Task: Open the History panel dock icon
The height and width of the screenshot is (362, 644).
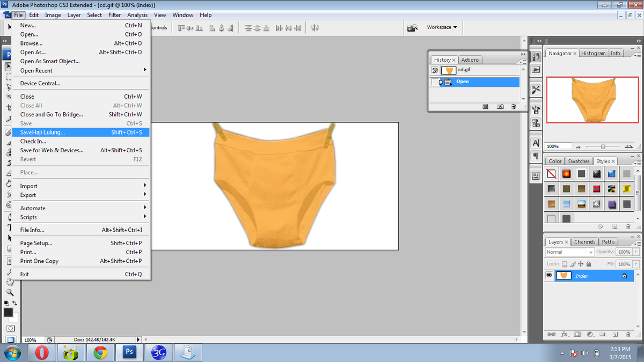Action: 536,56
